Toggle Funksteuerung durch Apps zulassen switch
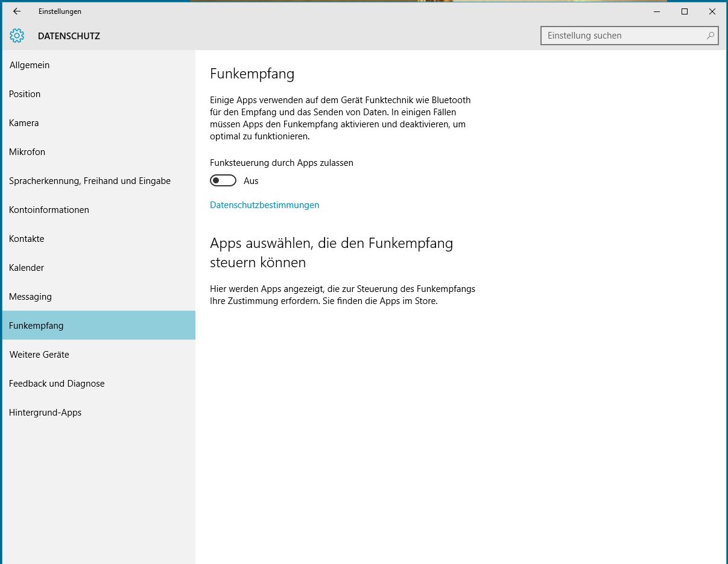This screenshot has height=564, width=728. pos(223,181)
